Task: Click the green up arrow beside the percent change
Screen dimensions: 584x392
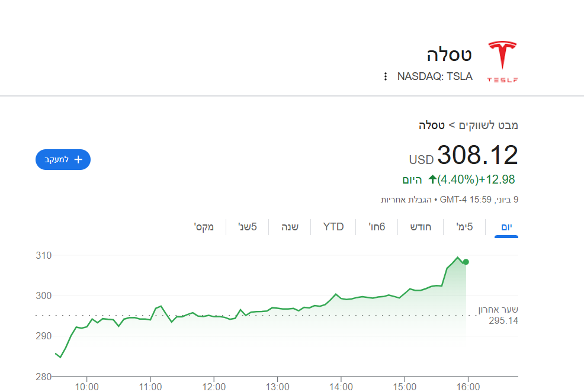Action: [x=432, y=179]
